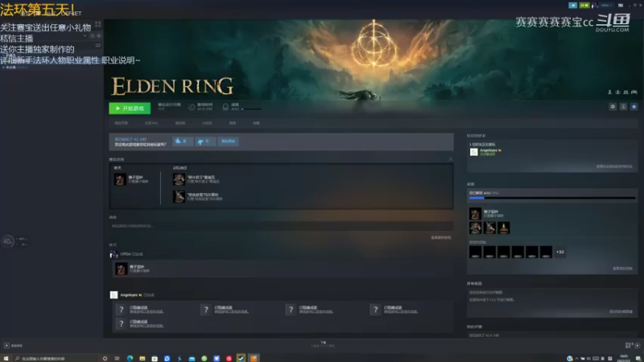Click the '+32' more achievements box
Screen dimensions: 644x362
pyautogui.click(x=560, y=252)
